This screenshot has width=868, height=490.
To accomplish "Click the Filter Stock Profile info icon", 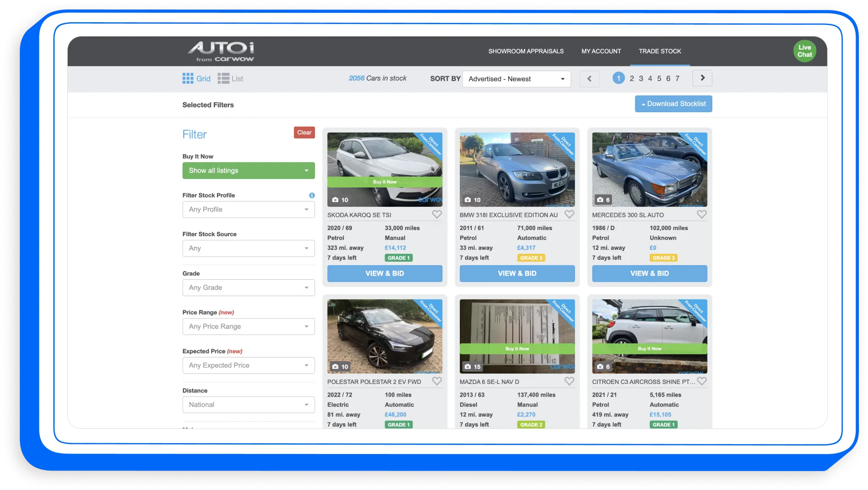I will tap(312, 195).
